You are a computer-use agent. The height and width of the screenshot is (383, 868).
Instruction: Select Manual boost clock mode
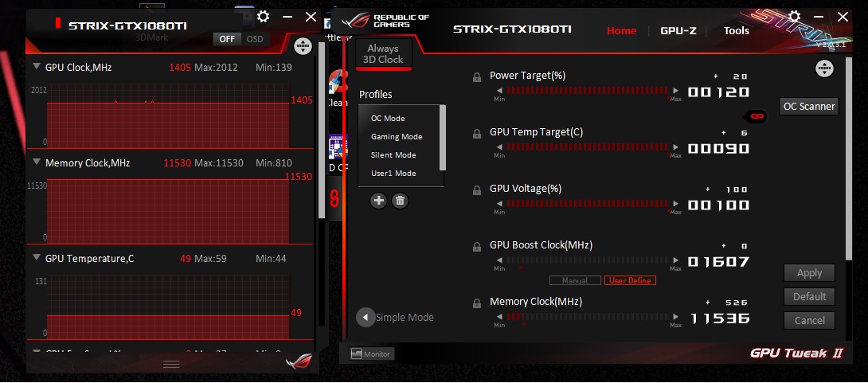pyautogui.click(x=575, y=280)
